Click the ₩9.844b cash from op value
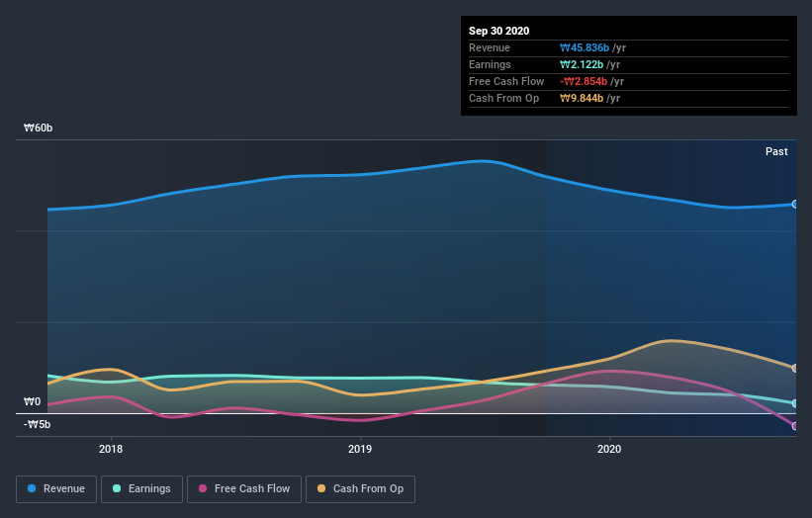The image size is (812, 518). click(x=581, y=98)
